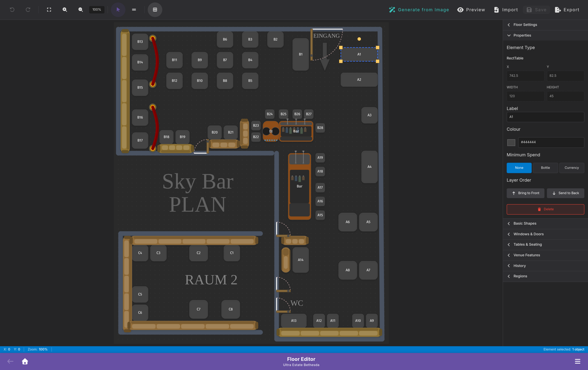
Task: Select the line drawing tool
Action: pyautogui.click(x=134, y=9)
